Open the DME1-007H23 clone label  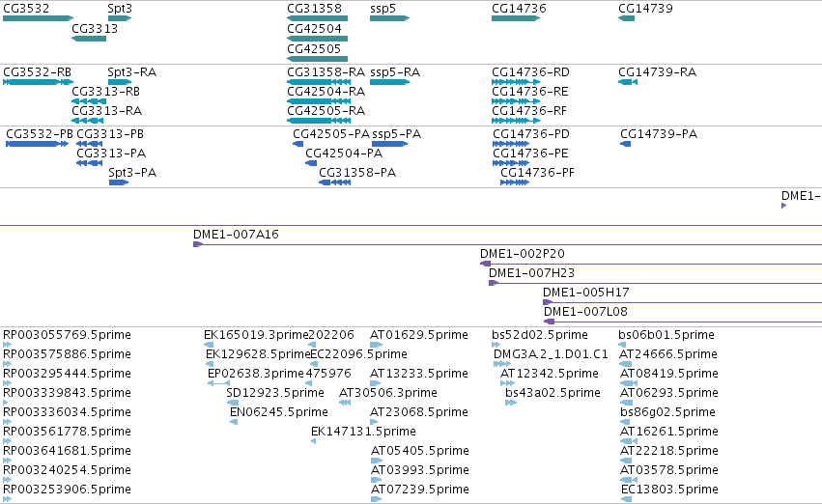[x=531, y=273]
